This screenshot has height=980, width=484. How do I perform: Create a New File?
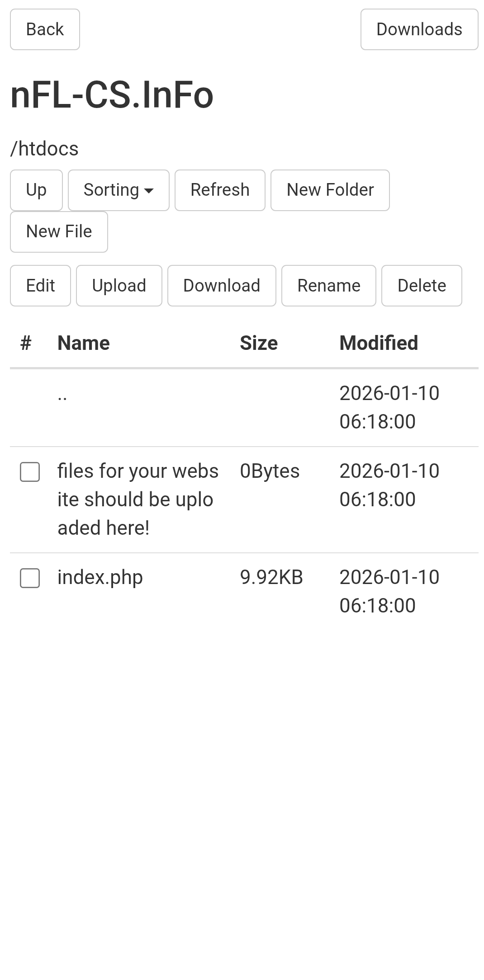coord(59,231)
